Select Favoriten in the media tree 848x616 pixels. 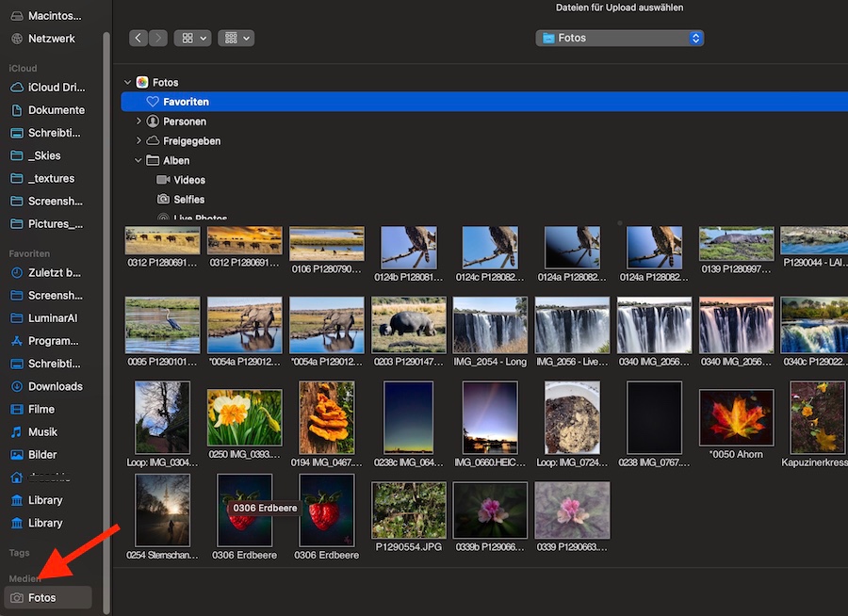coord(186,102)
